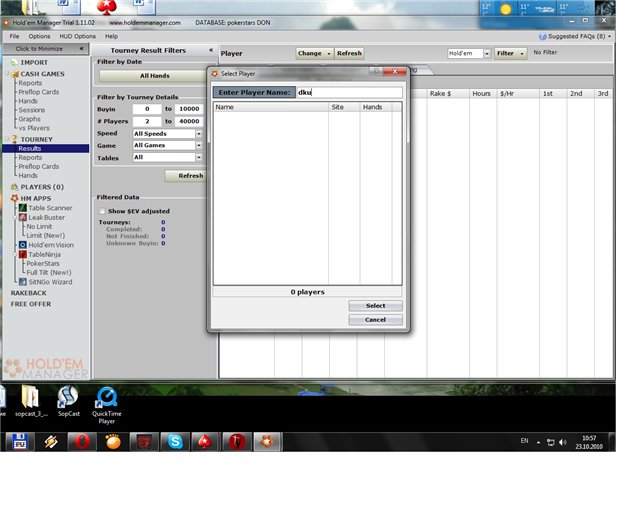Click the floppy disk taskbar icon
Viewport: 640px width, 512px height.
[20, 442]
